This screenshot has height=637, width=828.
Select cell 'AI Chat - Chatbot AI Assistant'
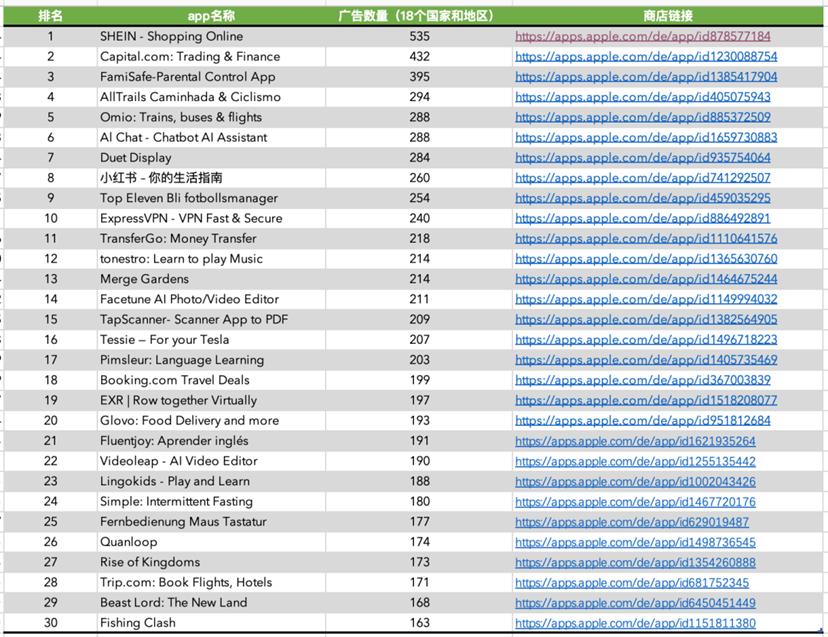(211, 137)
